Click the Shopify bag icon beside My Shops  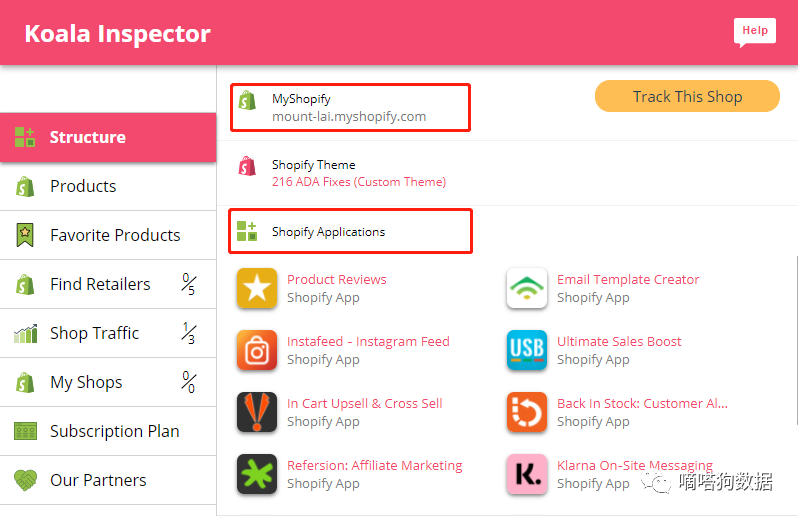[x=25, y=383]
